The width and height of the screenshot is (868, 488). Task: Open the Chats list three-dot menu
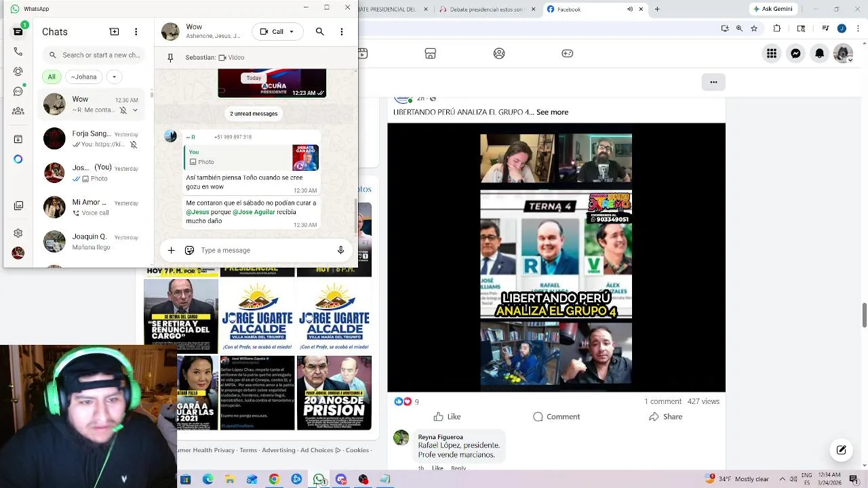[x=136, y=32]
